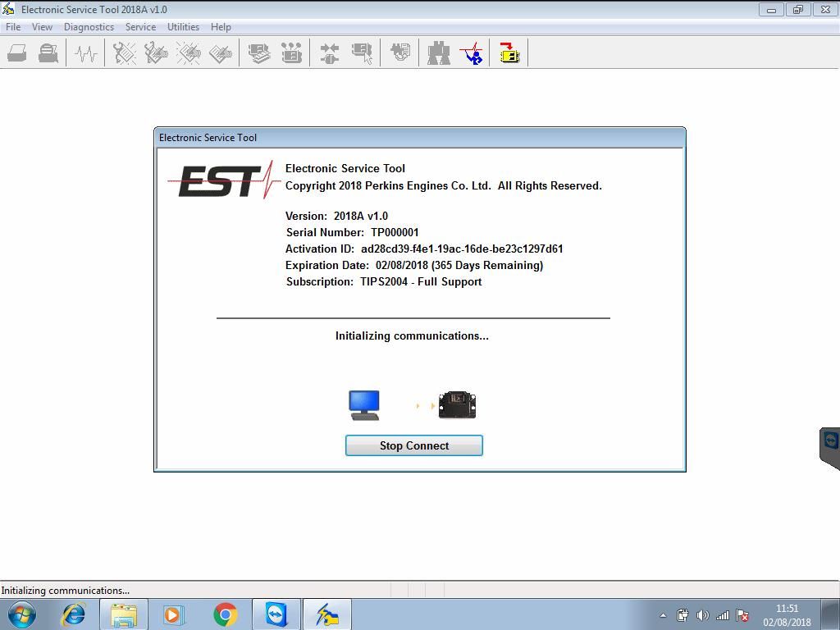The image size is (840, 630).
Task: Open Logged Event Codes notepad icon
Action: [x=220, y=53]
